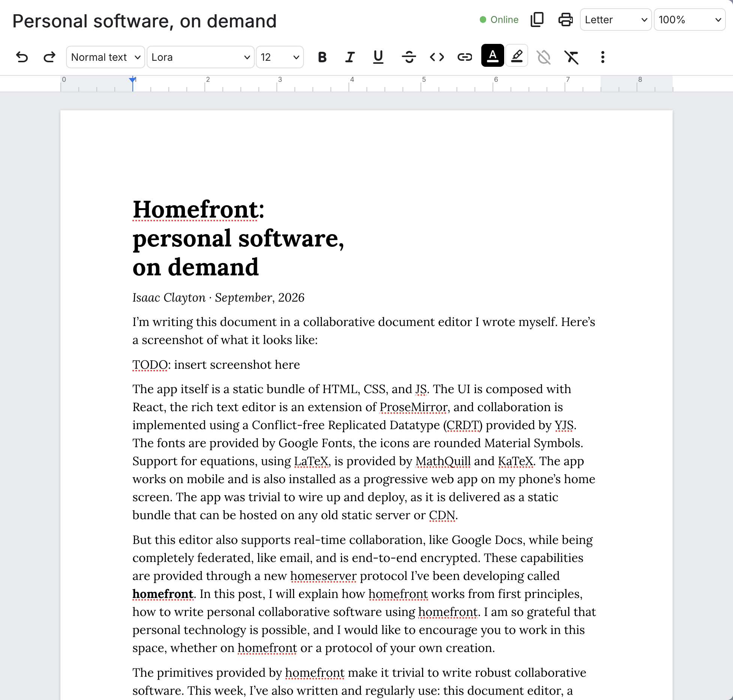Open the text color picker

(x=493, y=56)
